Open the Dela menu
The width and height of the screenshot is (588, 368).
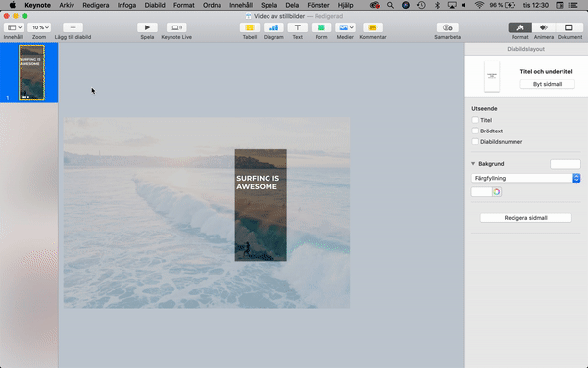click(292, 5)
